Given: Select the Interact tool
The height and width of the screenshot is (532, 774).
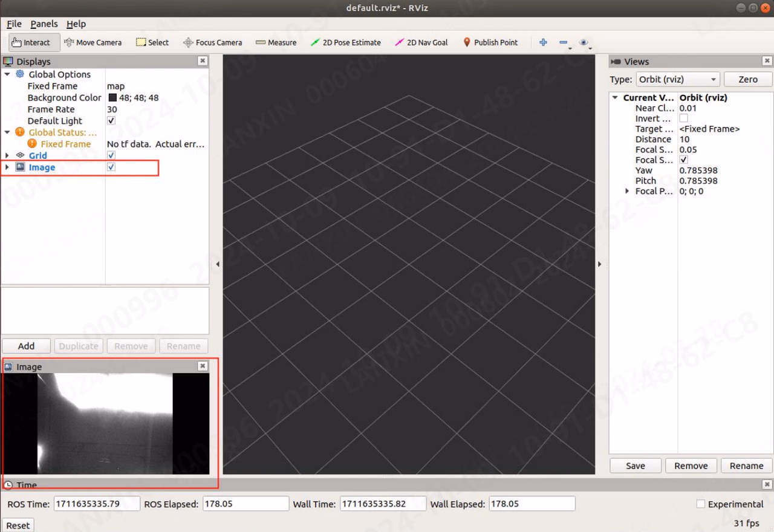Looking at the screenshot, I should coord(31,42).
